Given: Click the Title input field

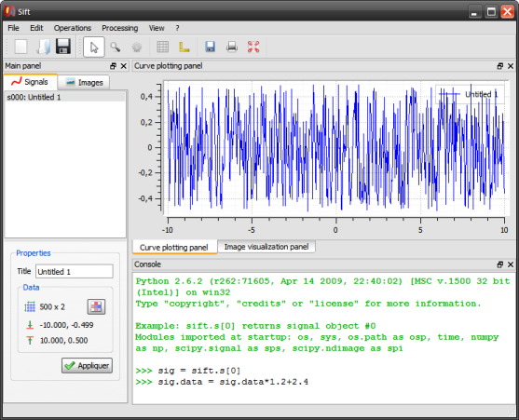Looking at the screenshot, I should click(x=75, y=272).
